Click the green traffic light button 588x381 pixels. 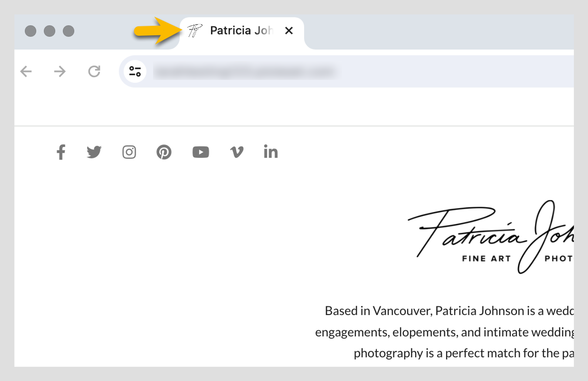pyautogui.click(x=68, y=31)
